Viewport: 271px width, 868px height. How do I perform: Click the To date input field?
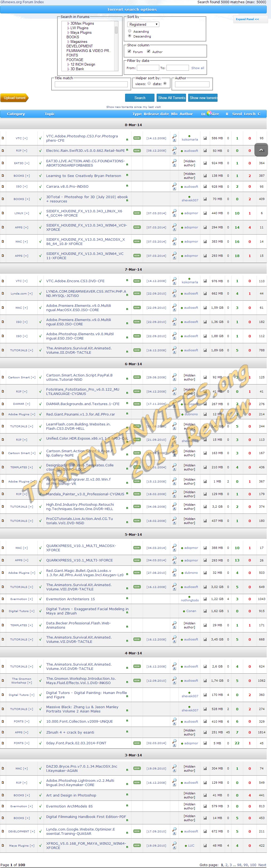(x=177, y=68)
